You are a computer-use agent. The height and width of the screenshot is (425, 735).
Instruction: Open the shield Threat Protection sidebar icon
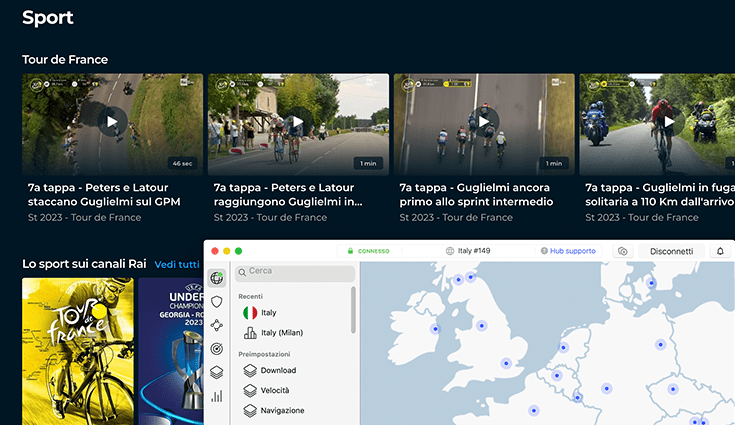click(x=217, y=302)
